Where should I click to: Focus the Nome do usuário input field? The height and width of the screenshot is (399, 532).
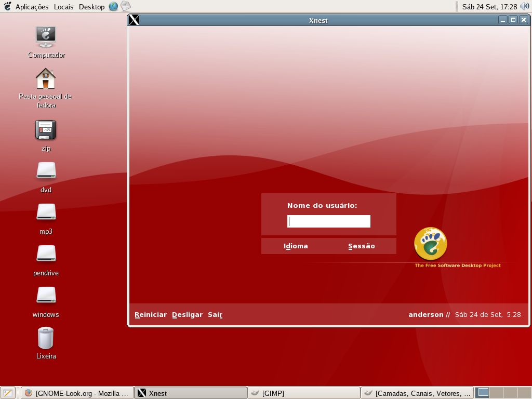pyautogui.click(x=329, y=221)
